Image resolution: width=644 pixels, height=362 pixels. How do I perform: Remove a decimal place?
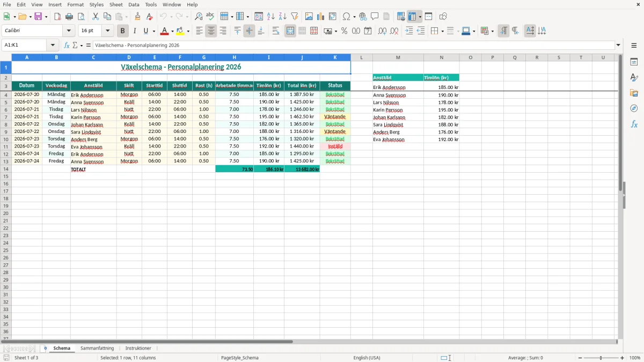pyautogui.click(x=394, y=31)
